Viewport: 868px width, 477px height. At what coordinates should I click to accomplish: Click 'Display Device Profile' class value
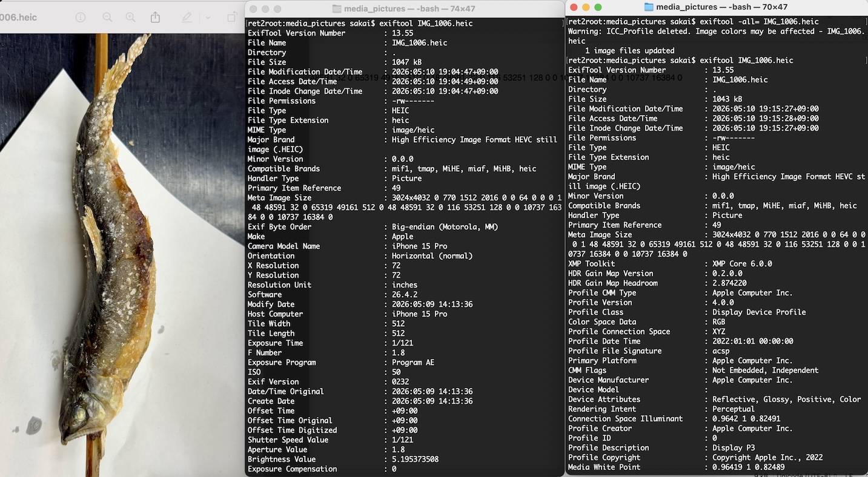pos(759,312)
